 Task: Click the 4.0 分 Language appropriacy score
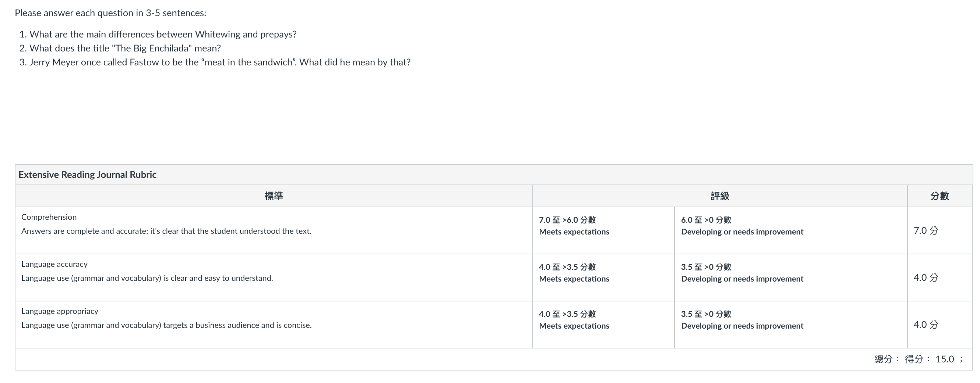926,325
